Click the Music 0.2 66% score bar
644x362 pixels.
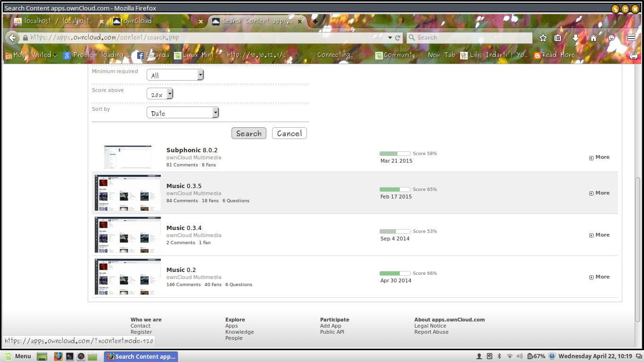click(395, 273)
